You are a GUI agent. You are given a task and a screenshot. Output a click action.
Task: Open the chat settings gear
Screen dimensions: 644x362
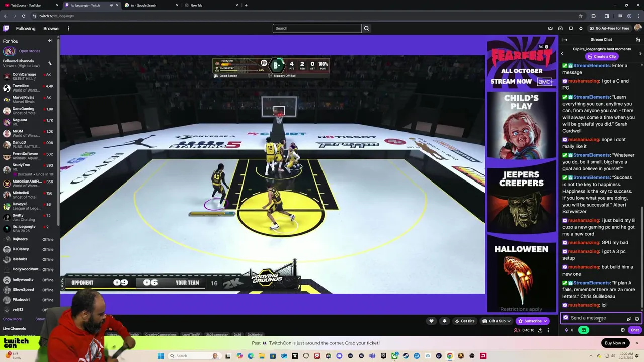623,330
